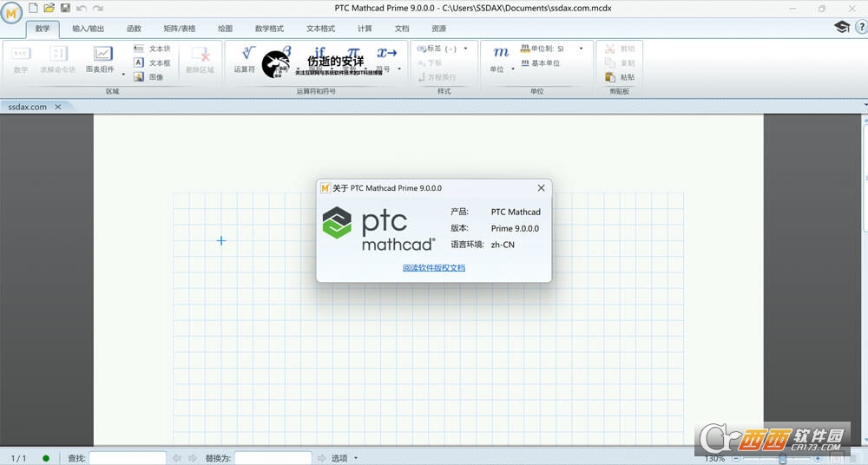Click the zoom out minus button
Image resolution: width=868 pixels, height=465 pixels.
(x=736, y=458)
